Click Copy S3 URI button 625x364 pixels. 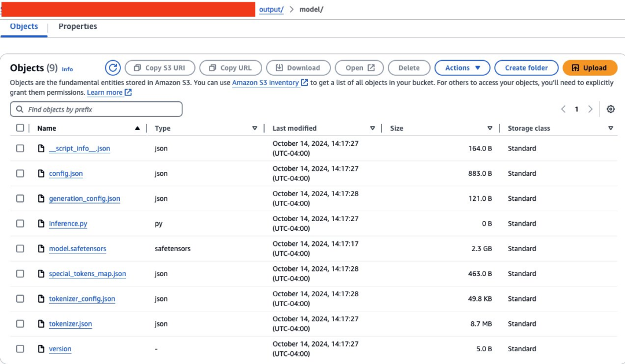pyautogui.click(x=160, y=68)
